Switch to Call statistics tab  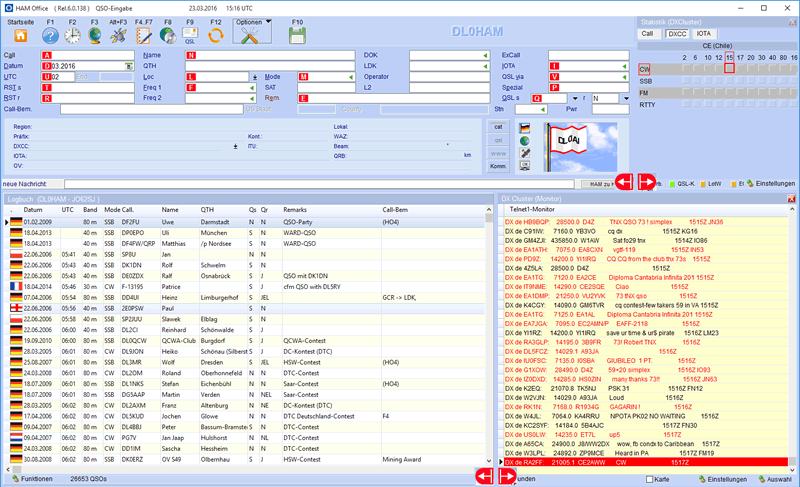tap(647, 34)
